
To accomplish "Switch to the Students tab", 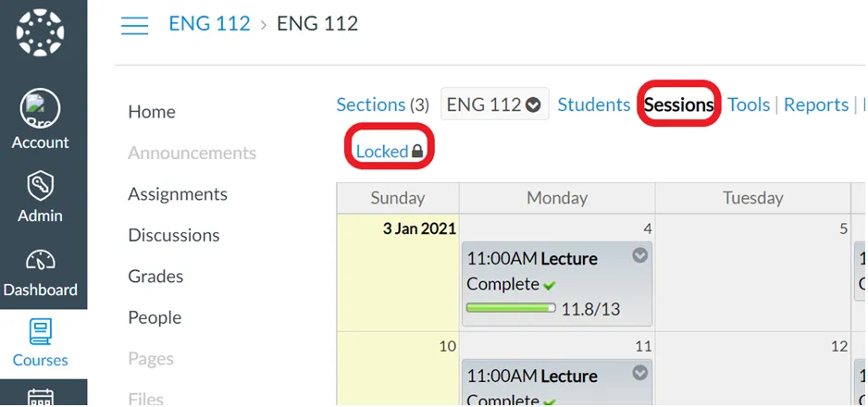I will 593,105.
